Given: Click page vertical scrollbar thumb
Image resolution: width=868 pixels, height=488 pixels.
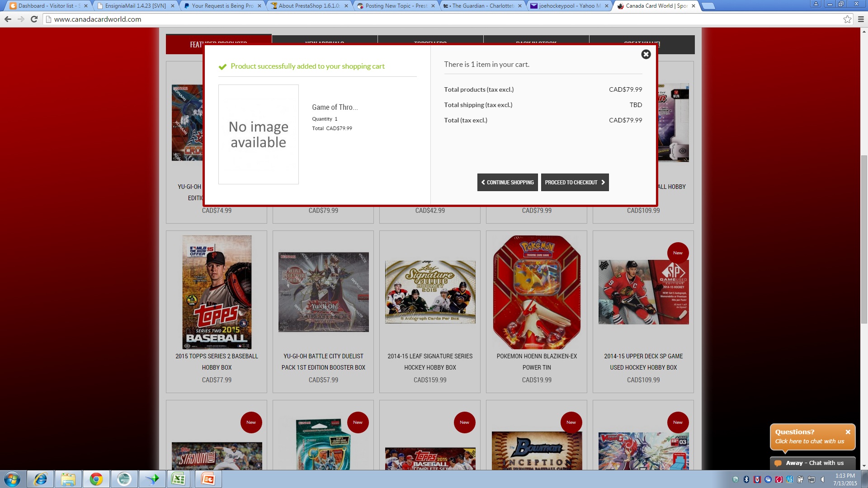Looking at the screenshot, I should (864, 239).
